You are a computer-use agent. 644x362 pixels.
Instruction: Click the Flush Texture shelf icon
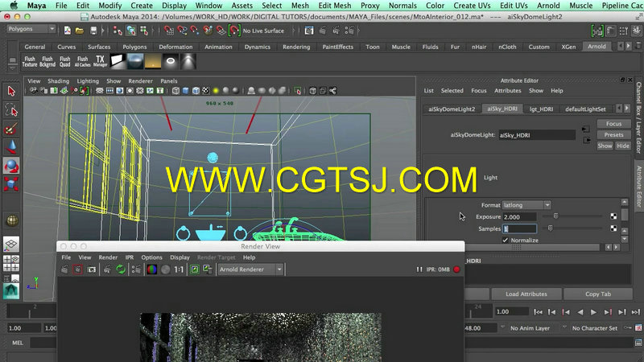[30, 62]
